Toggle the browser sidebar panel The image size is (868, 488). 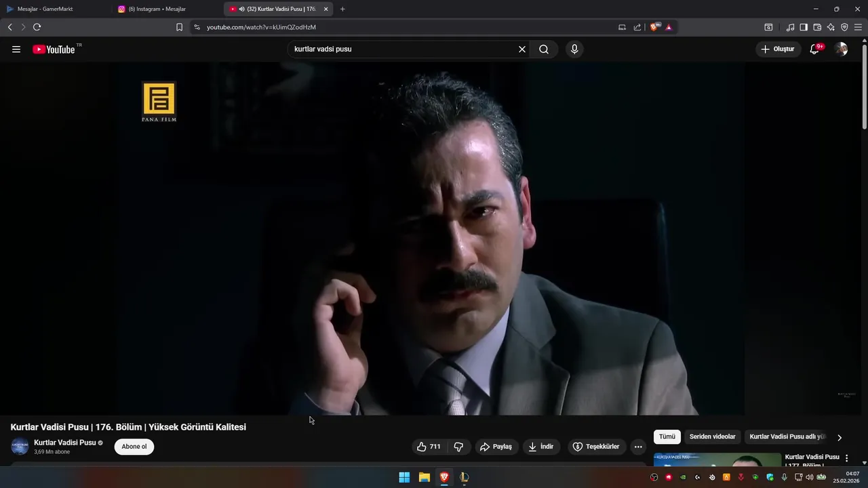click(804, 27)
